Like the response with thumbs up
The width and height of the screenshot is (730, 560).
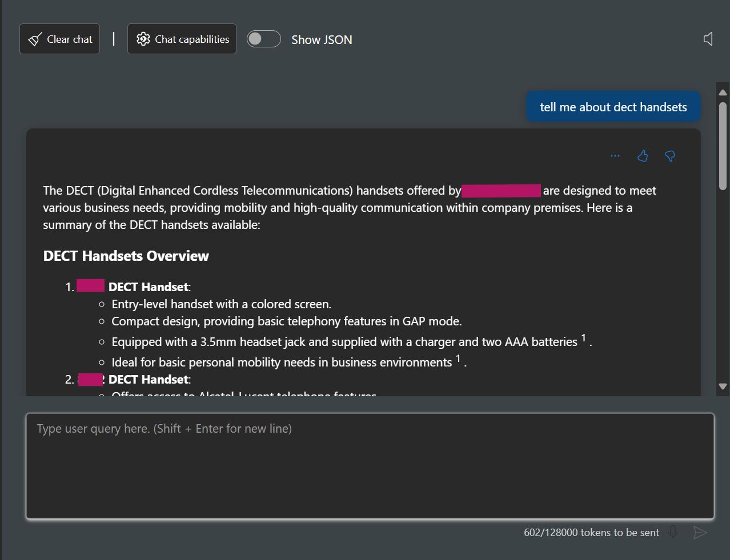tap(643, 156)
